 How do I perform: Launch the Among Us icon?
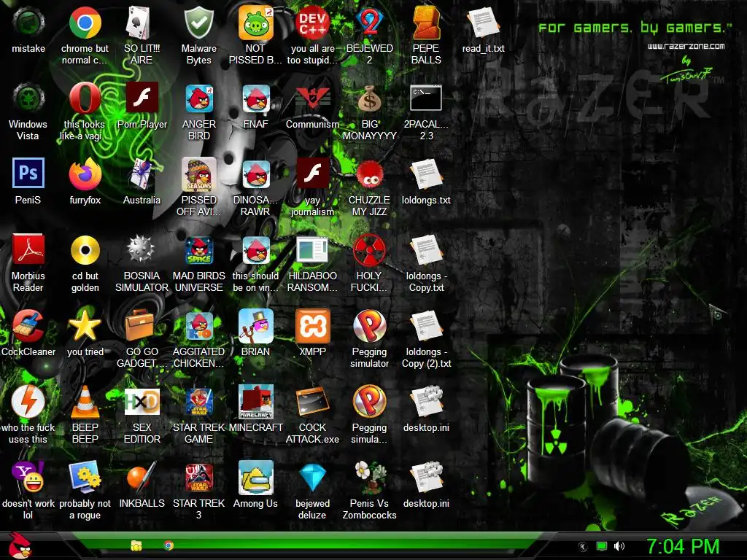[x=256, y=477]
